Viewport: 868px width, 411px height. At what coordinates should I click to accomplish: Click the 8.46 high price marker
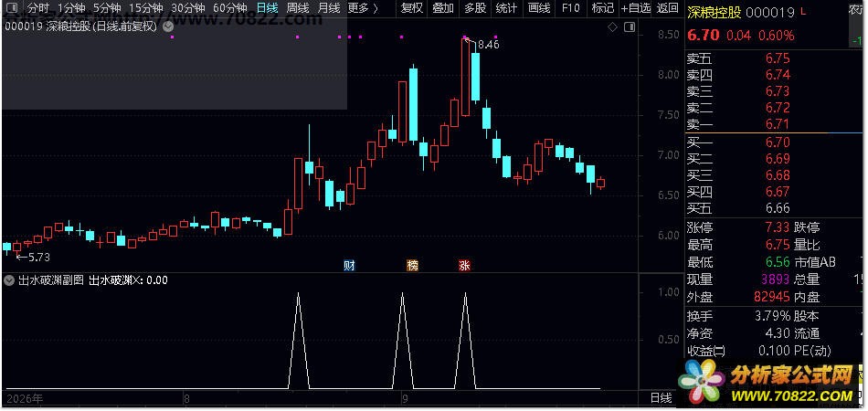(x=482, y=44)
